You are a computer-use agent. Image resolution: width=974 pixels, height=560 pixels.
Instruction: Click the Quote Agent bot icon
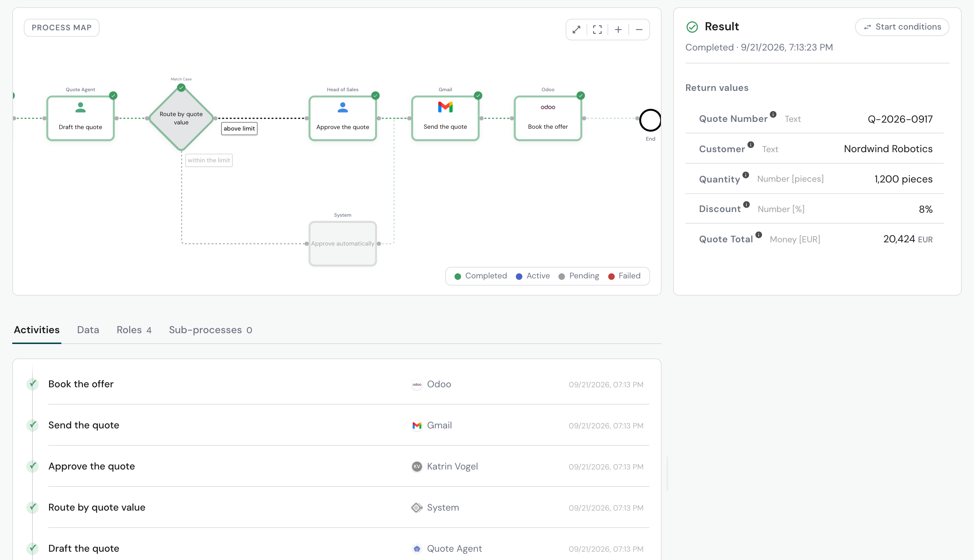point(417,549)
